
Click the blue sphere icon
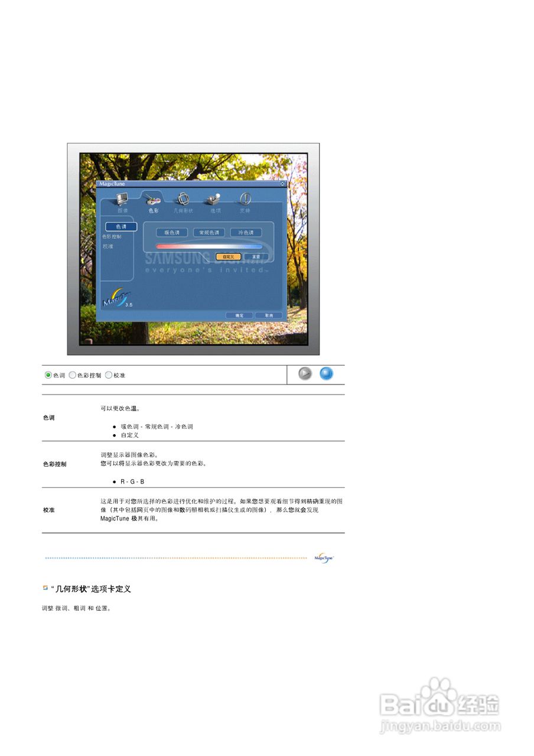(x=325, y=374)
